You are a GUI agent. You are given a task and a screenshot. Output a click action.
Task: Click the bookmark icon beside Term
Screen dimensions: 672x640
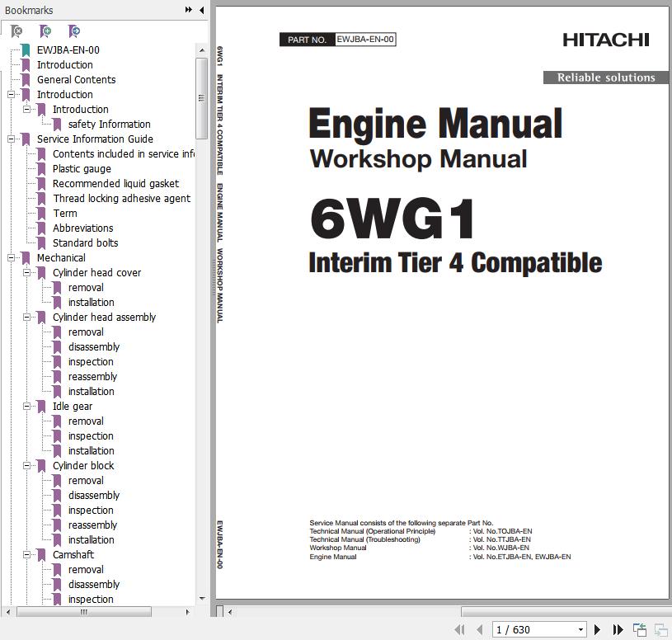[x=41, y=214]
